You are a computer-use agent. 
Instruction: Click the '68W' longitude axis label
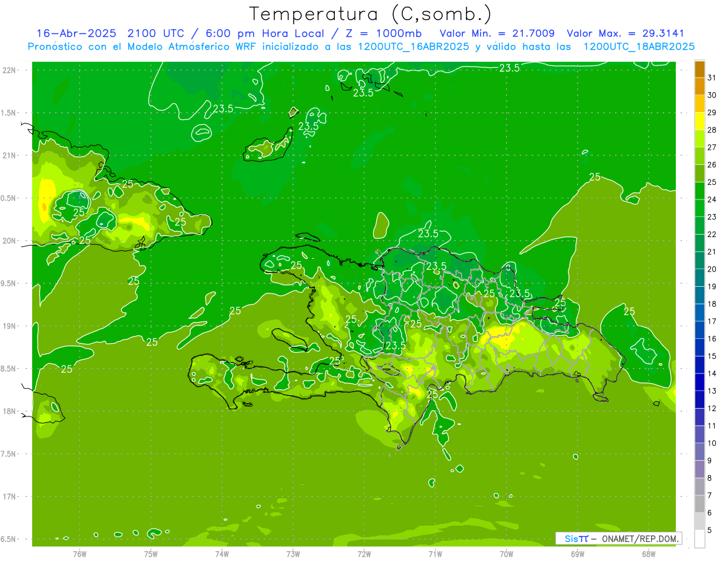coord(649,554)
